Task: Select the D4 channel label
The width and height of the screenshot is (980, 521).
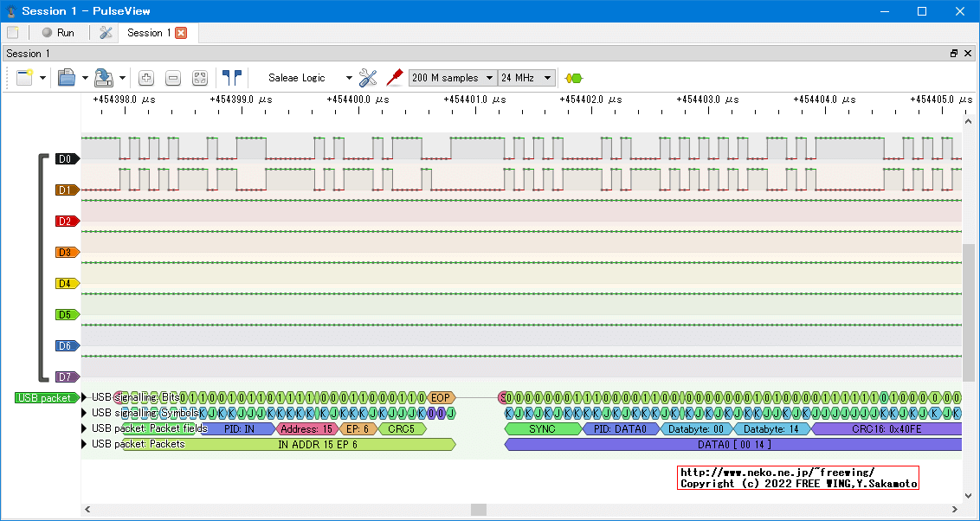Action: pyautogui.click(x=67, y=284)
